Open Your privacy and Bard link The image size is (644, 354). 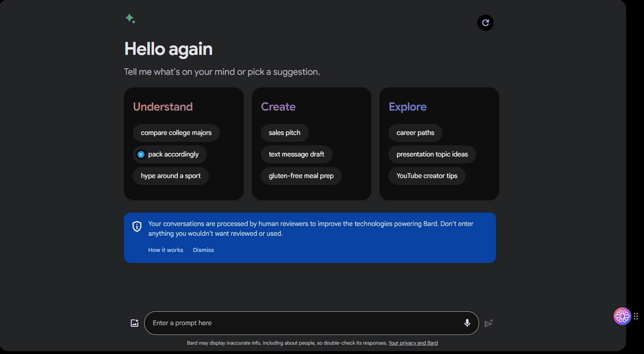tap(413, 343)
